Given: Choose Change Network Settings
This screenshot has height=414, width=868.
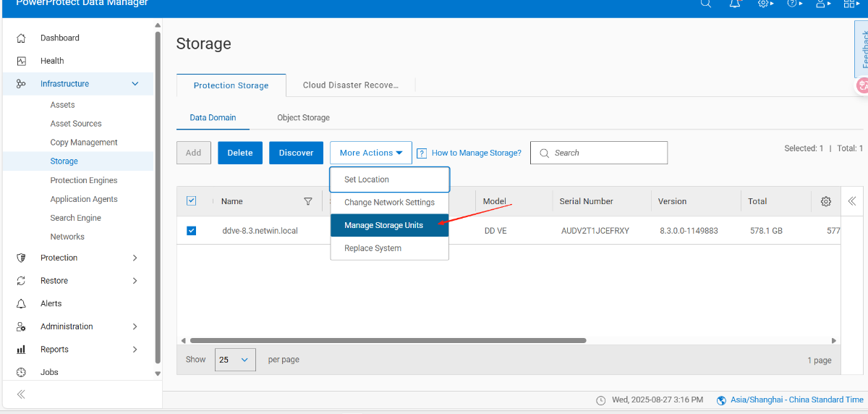Looking at the screenshot, I should (x=390, y=203).
